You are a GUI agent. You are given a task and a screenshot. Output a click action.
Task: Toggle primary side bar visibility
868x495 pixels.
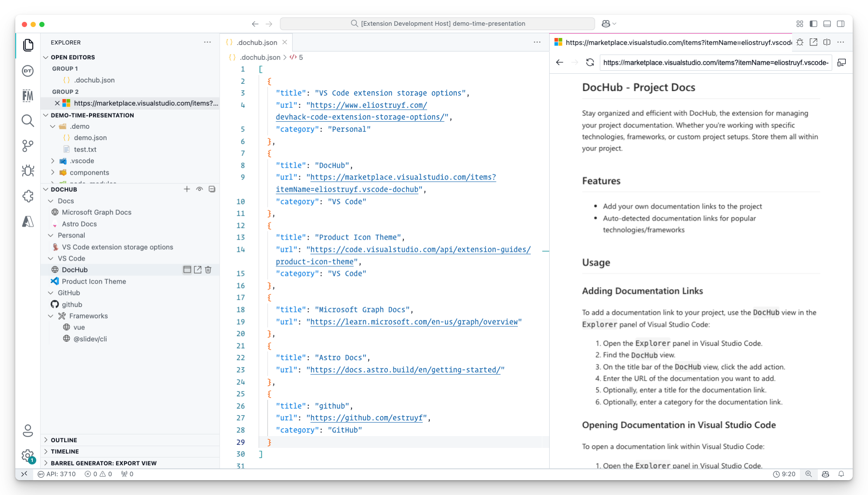813,24
